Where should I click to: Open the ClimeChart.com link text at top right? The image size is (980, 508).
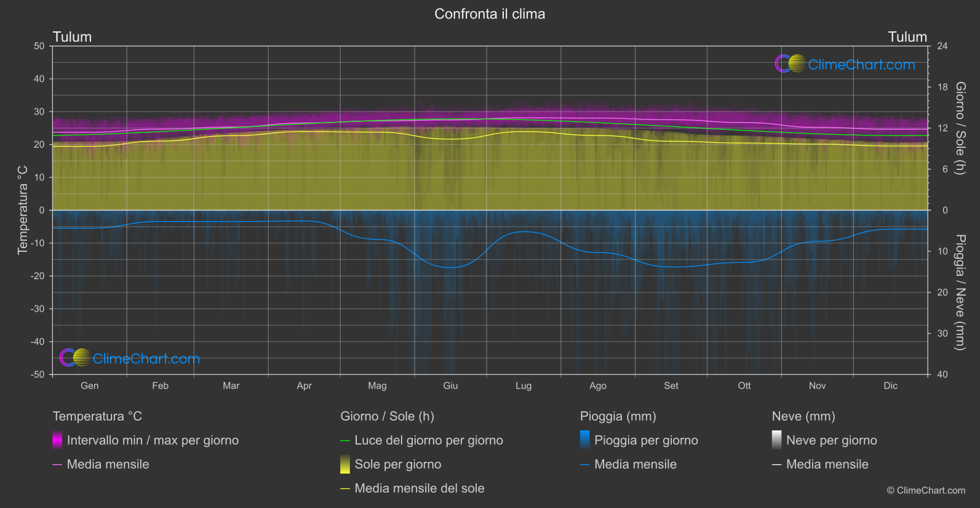(x=861, y=65)
